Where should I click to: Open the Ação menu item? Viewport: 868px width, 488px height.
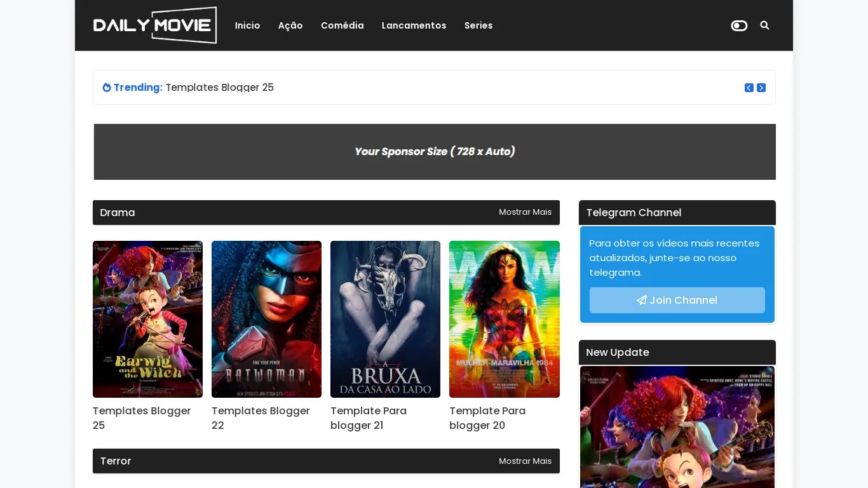(290, 25)
